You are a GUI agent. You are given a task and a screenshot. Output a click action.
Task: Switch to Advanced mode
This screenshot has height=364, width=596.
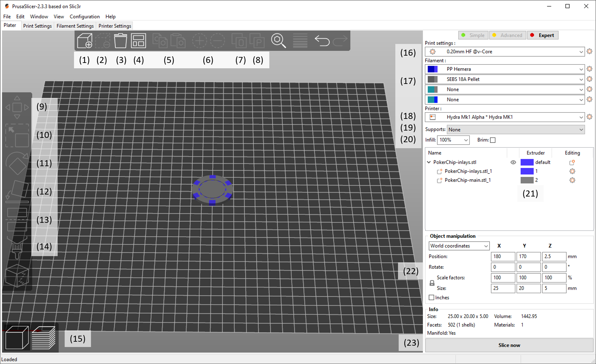508,35
